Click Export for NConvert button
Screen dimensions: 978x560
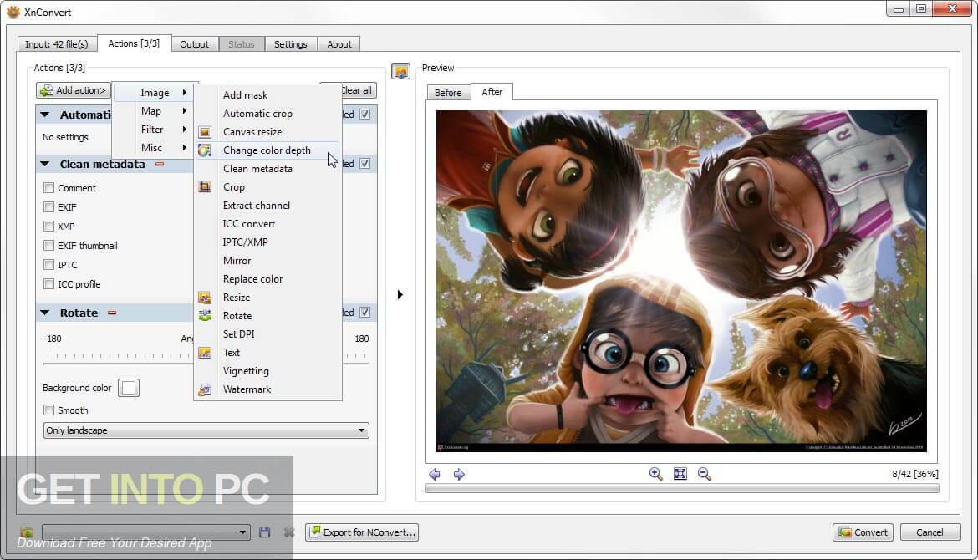362,532
